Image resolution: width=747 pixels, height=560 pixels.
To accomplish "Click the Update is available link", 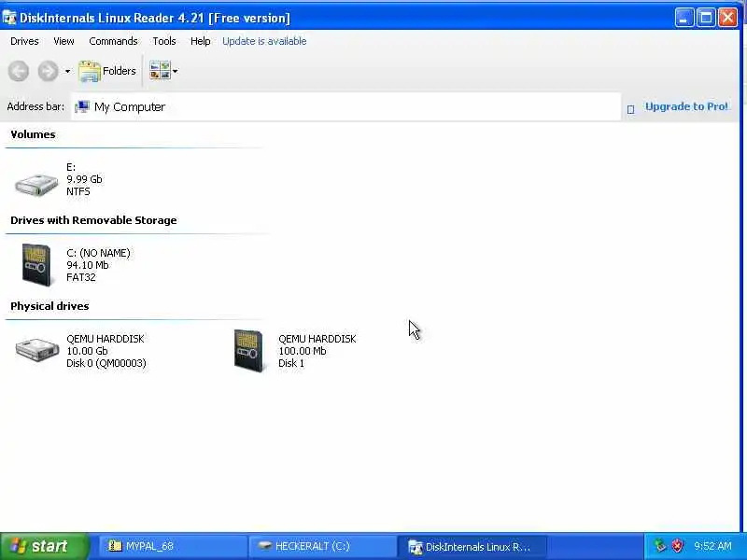I will pyautogui.click(x=264, y=41).
